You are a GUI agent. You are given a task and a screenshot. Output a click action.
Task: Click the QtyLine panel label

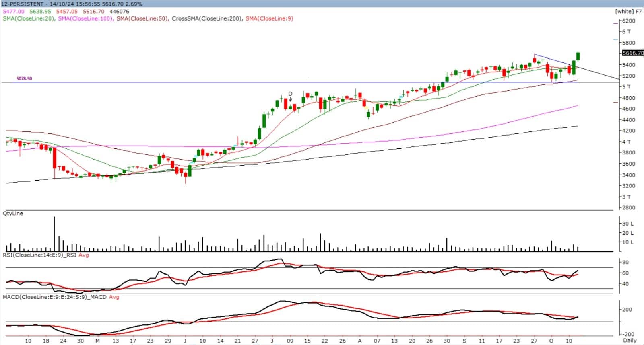coord(13,214)
